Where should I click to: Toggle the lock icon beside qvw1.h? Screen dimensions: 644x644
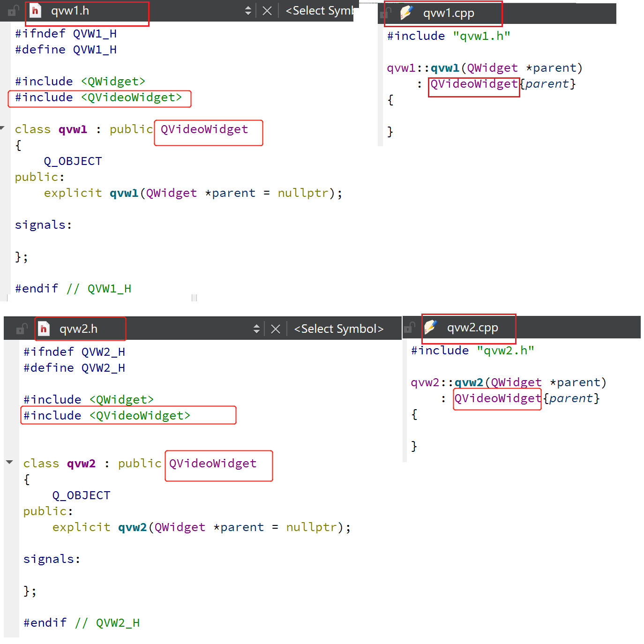(x=14, y=10)
